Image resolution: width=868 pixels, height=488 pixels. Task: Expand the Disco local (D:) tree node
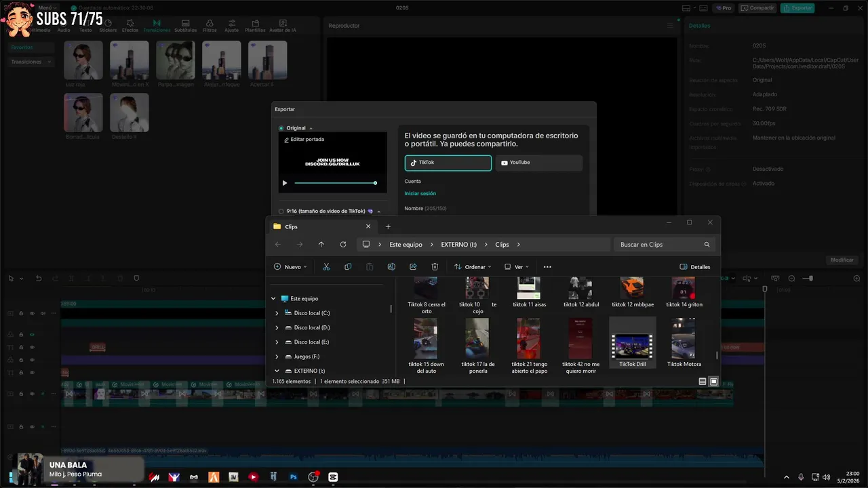[x=277, y=327]
